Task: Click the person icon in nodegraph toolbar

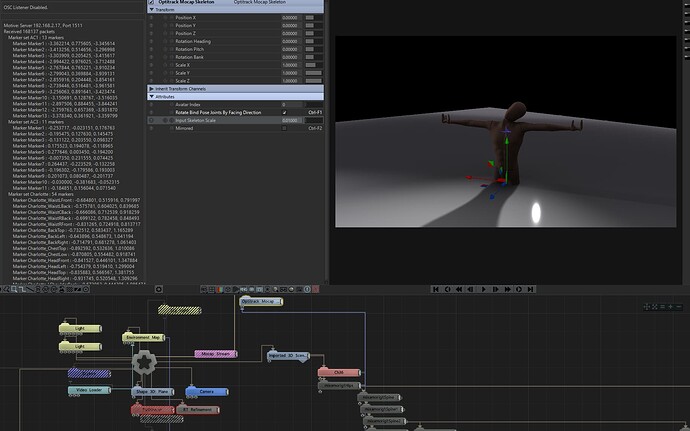Action: (x=62, y=289)
